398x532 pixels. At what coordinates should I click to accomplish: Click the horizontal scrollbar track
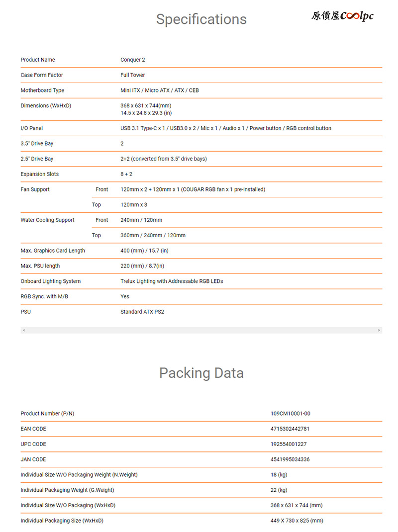pos(201,330)
